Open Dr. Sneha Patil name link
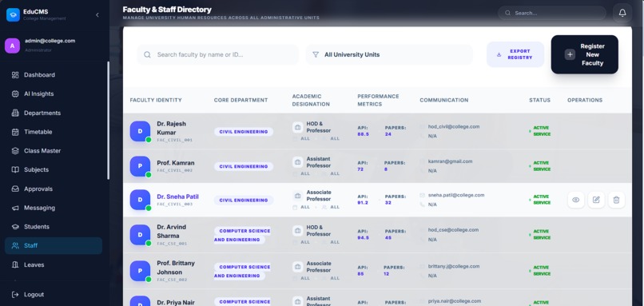Image resolution: width=644 pixels, height=306 pixels. pyautogui.click(x=177, y=197)
